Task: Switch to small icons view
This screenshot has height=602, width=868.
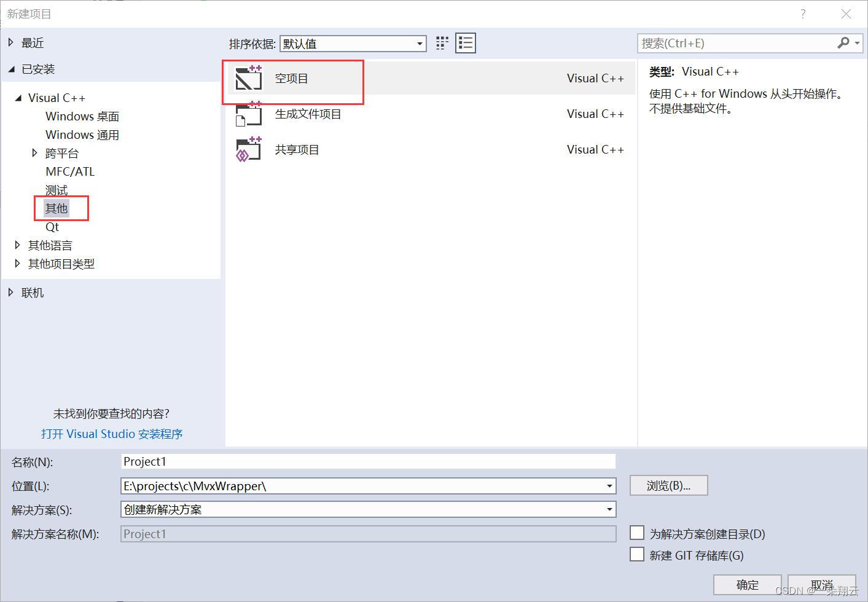Action: point(442,43)
